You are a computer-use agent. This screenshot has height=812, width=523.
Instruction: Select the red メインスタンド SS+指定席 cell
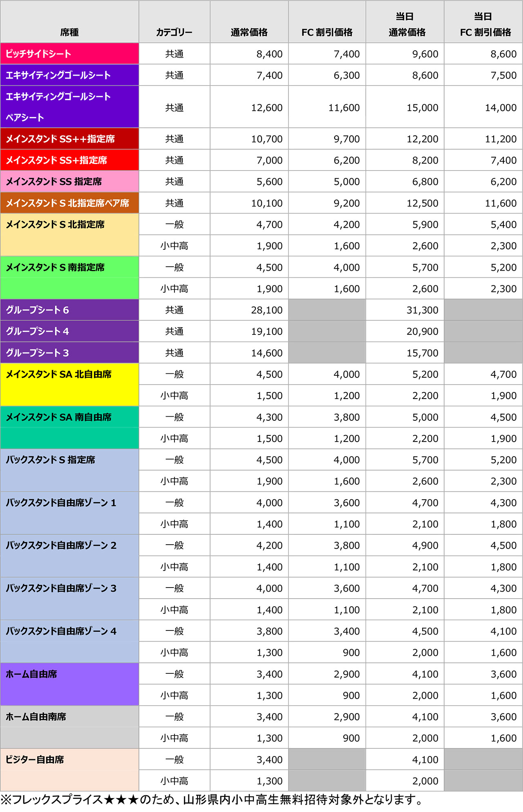69,160
